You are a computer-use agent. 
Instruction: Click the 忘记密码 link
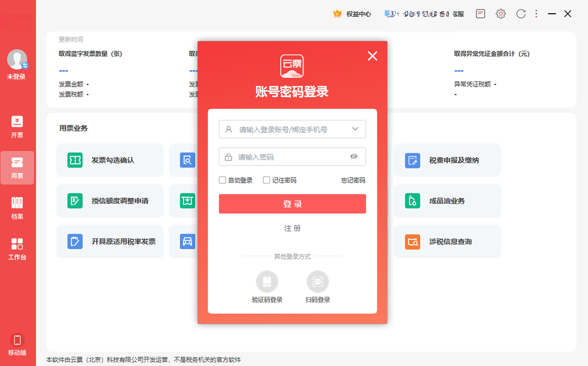point(353,180)
